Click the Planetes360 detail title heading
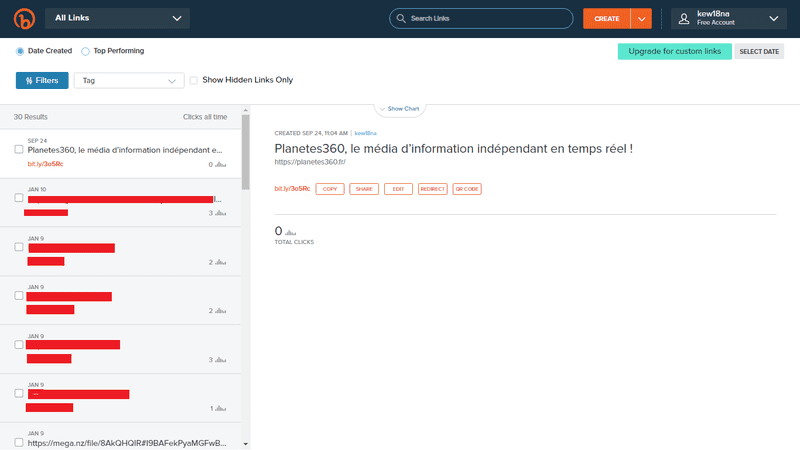 click(454, 149)
